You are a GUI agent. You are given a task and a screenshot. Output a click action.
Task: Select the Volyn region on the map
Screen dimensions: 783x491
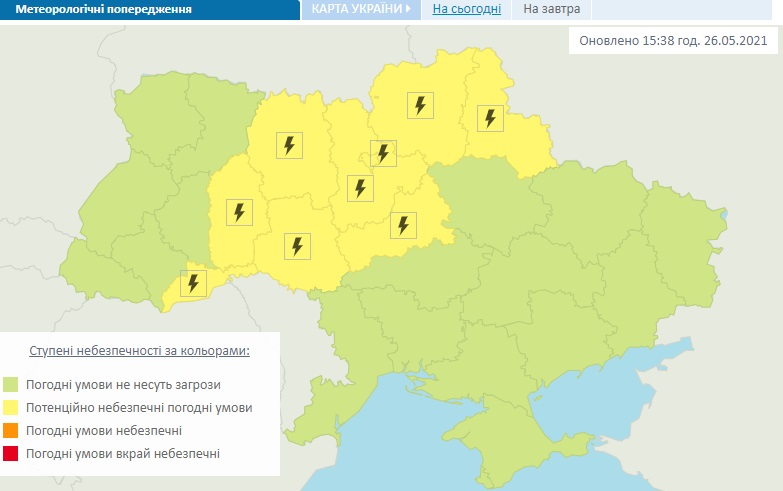pos(157,115)
